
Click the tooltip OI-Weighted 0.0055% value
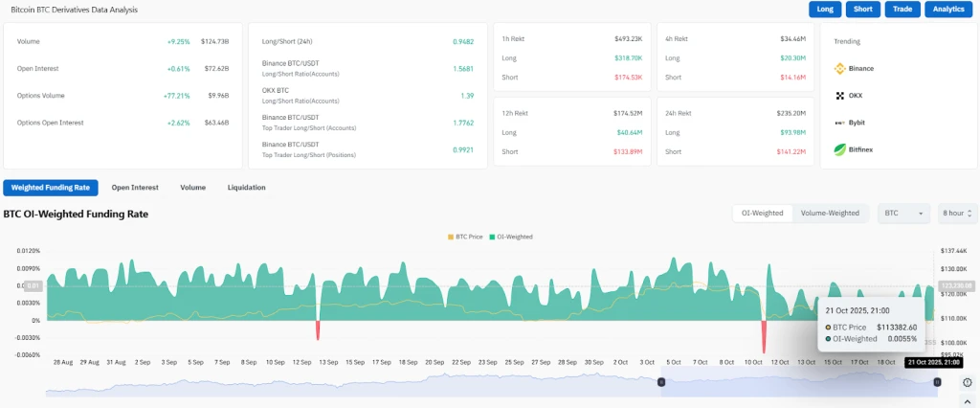(x=901, y=339)
